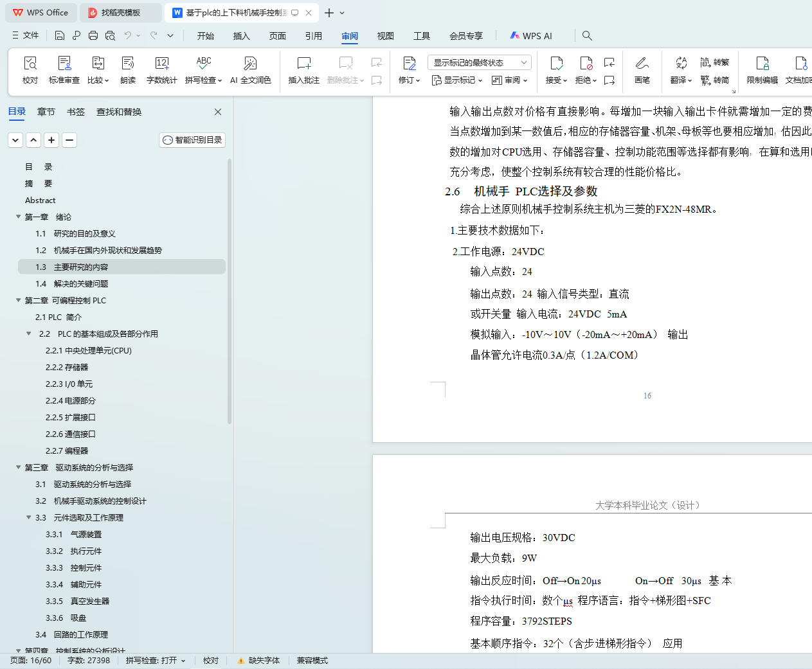Screen dimensions: 812x669
Task: Collapse 第三章 驱动系统的分析与选择 node
Action: 19,468
